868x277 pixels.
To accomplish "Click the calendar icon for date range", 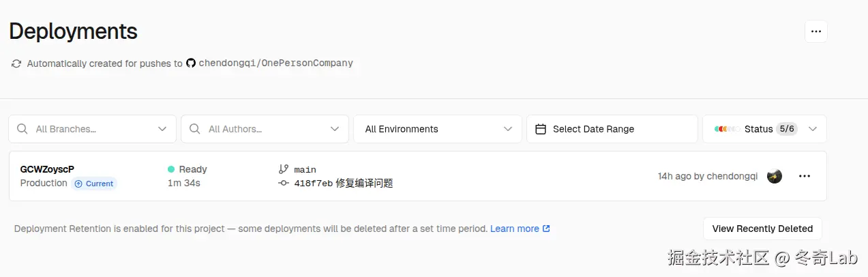I will (x=541, y=129).
